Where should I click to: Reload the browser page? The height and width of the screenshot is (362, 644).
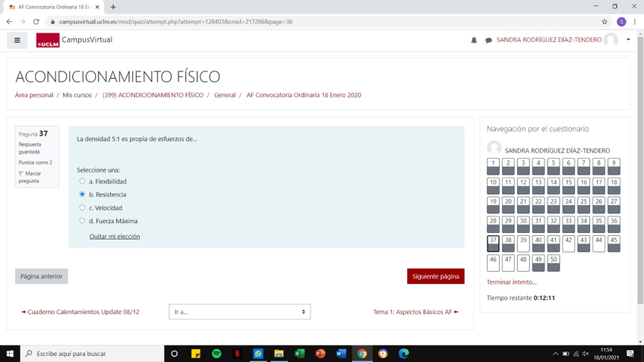(x=36, y=22)
